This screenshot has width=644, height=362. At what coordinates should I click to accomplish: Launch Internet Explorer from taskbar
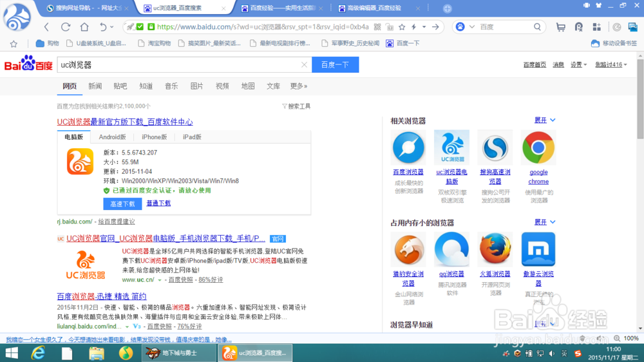click(x=38, y=353)
